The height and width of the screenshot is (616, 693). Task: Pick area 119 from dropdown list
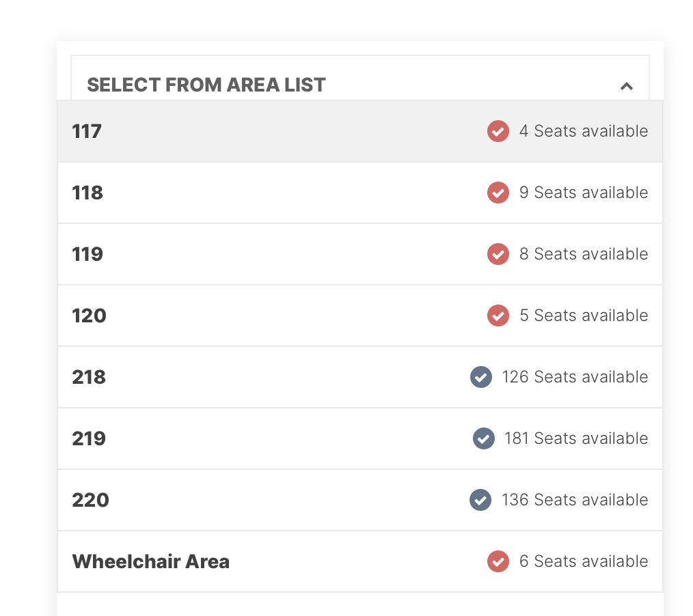pyautogui.click(x=359, y=254)
